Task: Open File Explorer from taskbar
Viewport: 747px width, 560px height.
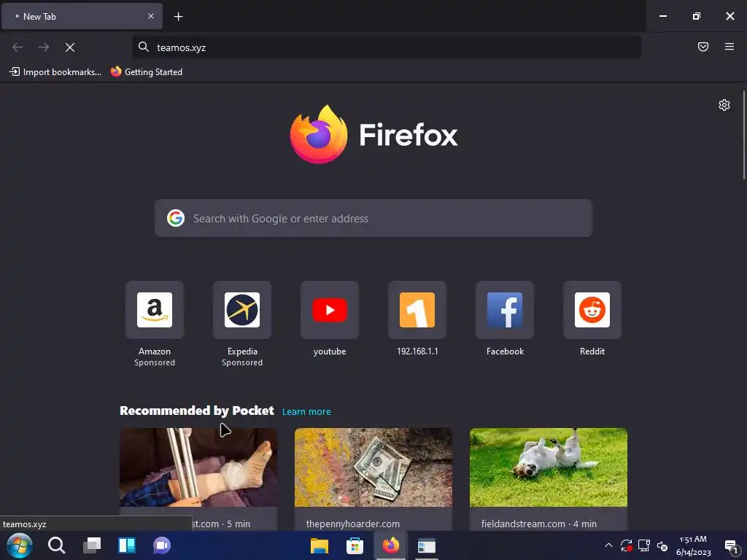Action: point(320,545)
